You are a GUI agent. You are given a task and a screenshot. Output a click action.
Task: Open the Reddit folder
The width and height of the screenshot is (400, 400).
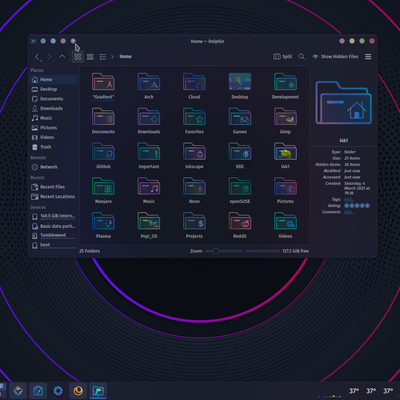240,225
